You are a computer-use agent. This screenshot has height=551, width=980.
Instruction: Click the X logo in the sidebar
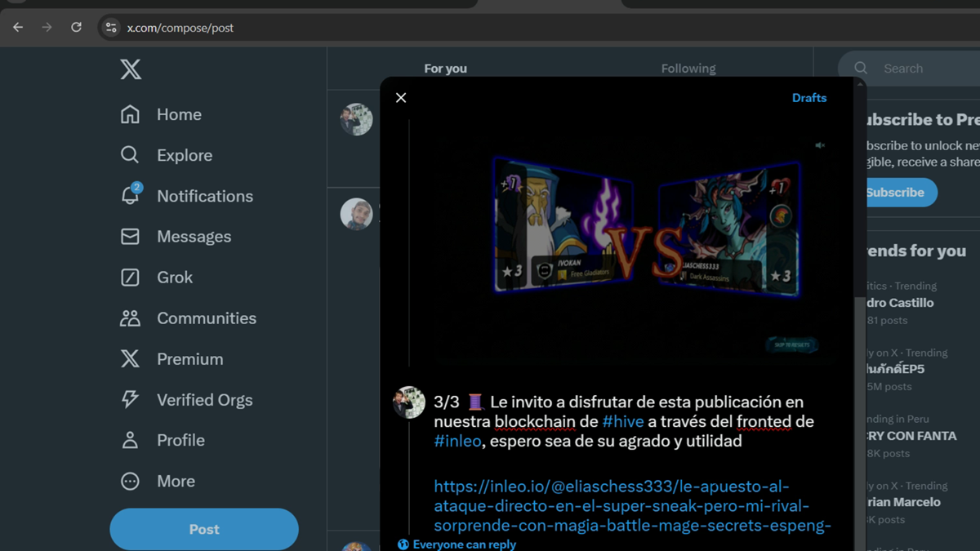click(x=131, y=69)
